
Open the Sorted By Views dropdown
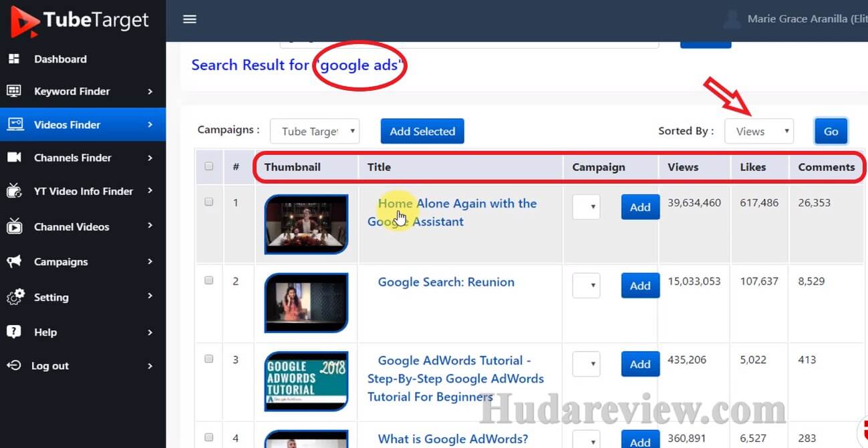(759, 132)
